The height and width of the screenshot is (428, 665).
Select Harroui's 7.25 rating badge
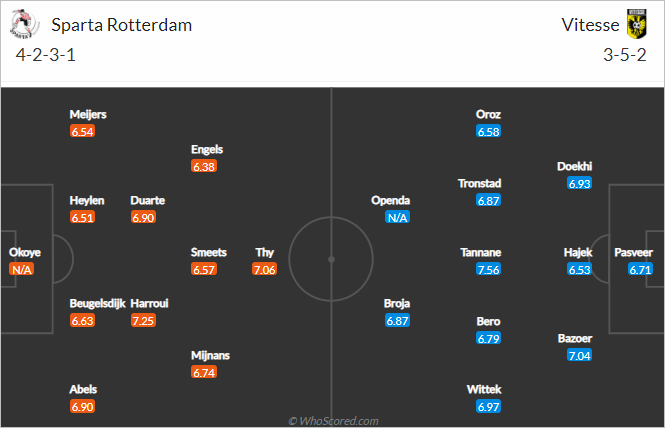pyautogui.click(x=143, y=321)
